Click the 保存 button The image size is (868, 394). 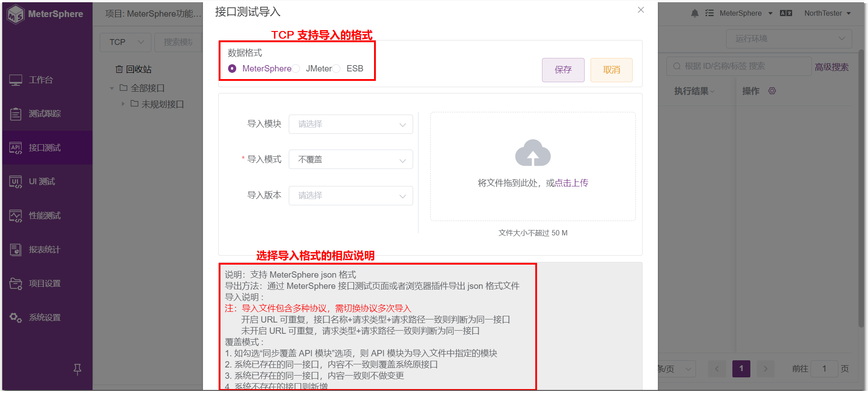pyautogui.click(x=563, y=70)
